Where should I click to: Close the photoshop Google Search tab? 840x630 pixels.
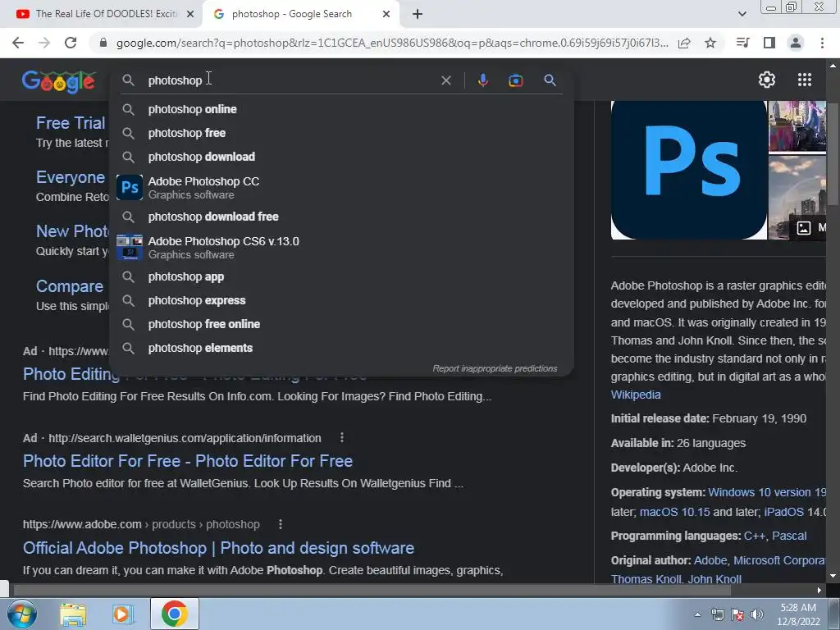click(x=386, y=14)
